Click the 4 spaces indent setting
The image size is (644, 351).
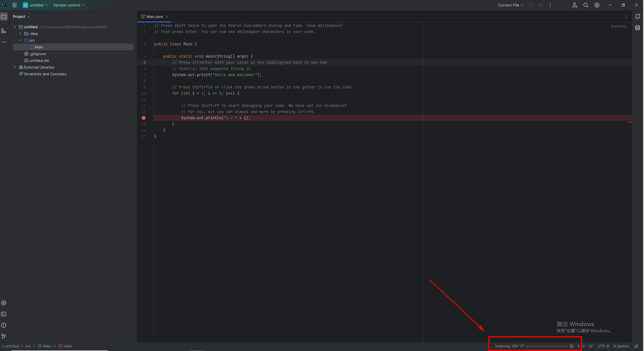(x=621, y=346)
